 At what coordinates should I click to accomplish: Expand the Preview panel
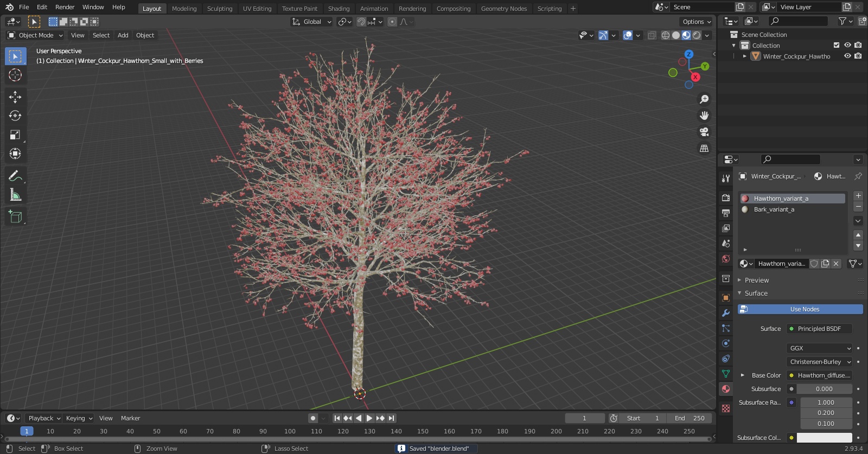tap(757, 280)
